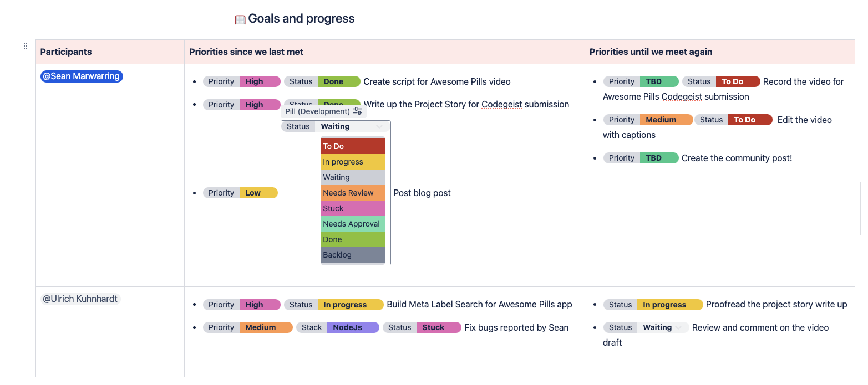This screenshot has width=868, height=385.
Task: Expand Ulrich's Waiting status pill chevron
Action: click(678, 327)
